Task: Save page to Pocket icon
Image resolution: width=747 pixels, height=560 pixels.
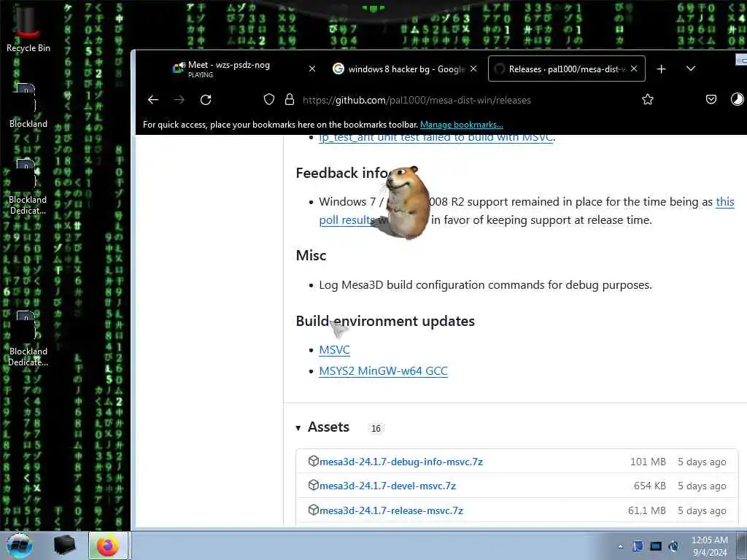Action: pos(711,99)
